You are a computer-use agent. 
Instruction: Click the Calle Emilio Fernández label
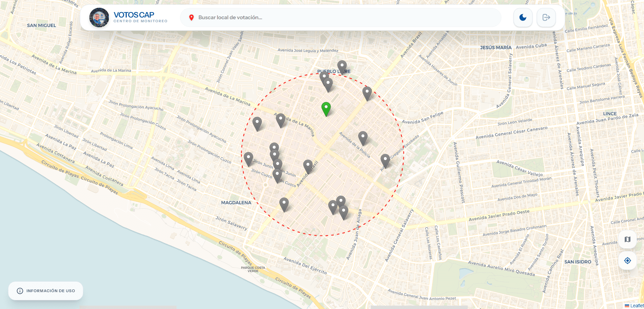point(586,28)
